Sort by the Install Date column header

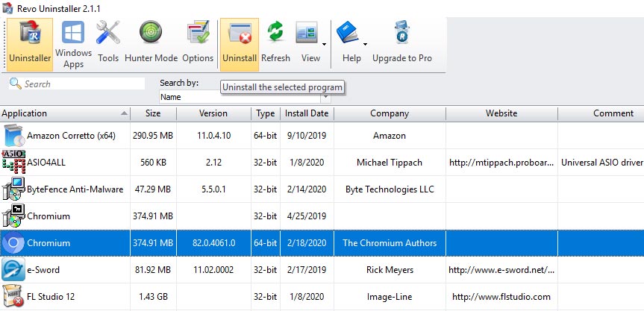pyautogui.click(x=307, y=113)
